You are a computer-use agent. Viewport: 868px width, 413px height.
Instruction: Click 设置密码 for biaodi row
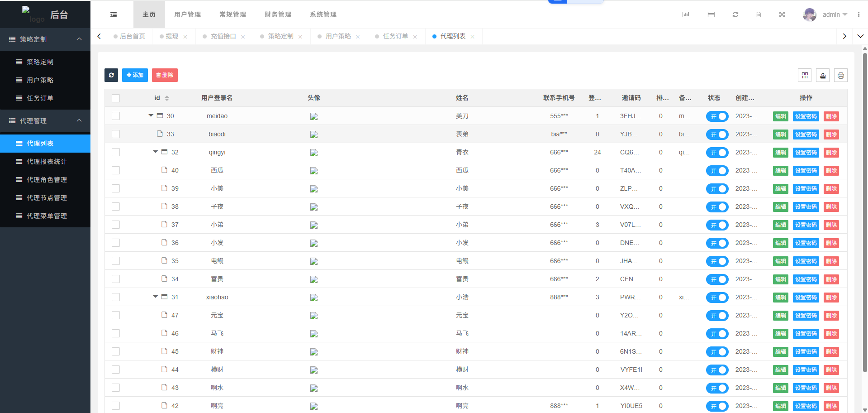806,134
